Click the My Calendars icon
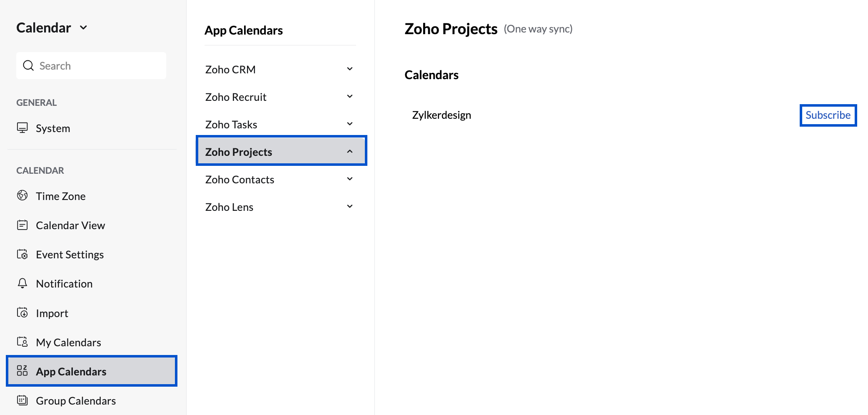Viewport: 868px width, 415px height. pos(22,342)
